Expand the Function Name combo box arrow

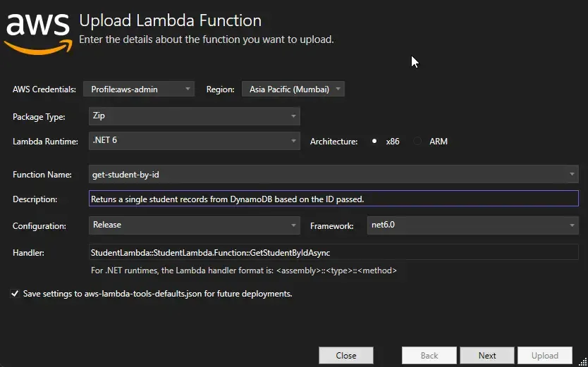point(572,174)
